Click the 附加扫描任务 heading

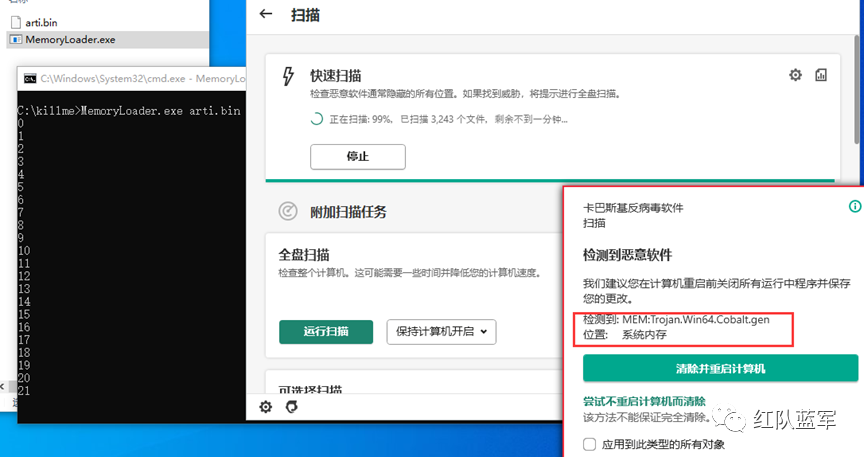(x=348, y=212)
